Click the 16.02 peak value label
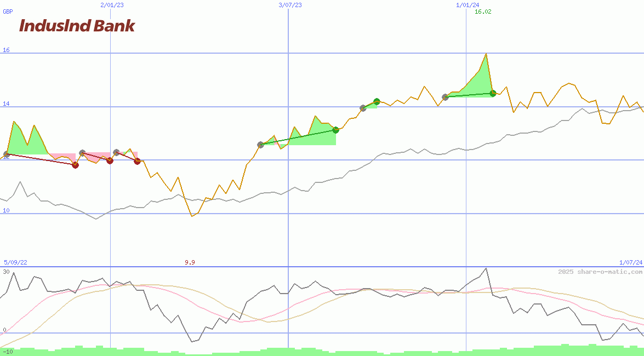The image size is (644, 356). coord(483,12)
